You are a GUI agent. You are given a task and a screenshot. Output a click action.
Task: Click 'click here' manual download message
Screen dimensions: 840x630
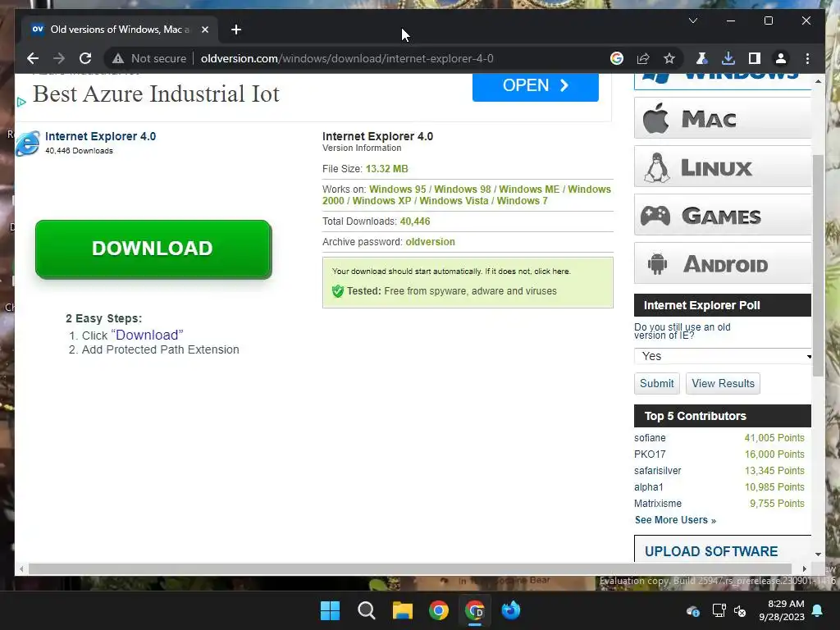(x=552, y=271)
